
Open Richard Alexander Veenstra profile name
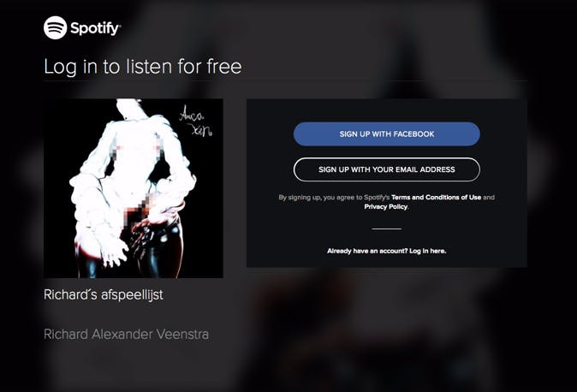[x=126, y=335]
